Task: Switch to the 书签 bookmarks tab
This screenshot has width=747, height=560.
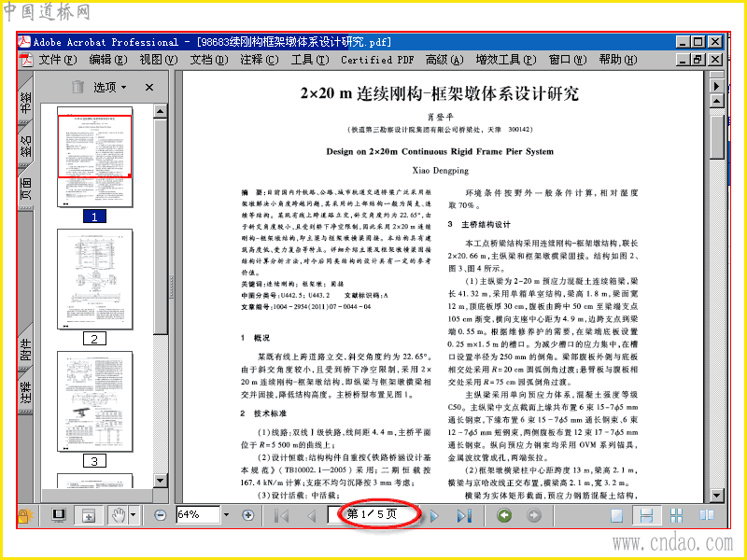Action: 26,102
